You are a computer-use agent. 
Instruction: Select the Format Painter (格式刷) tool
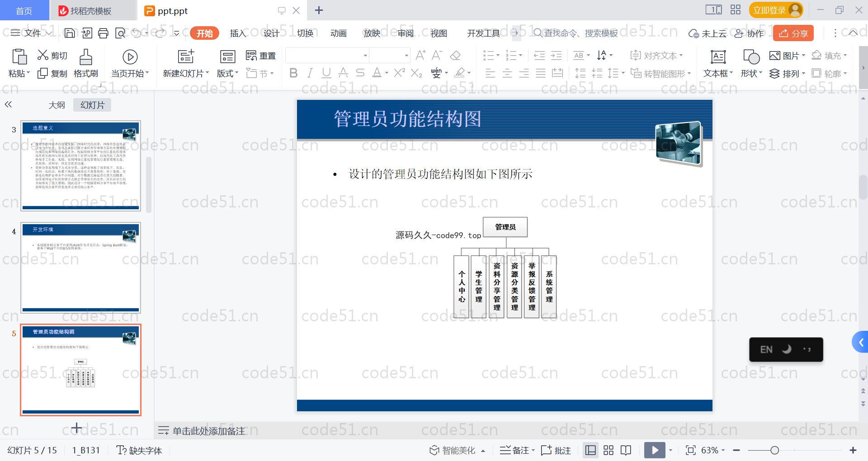pos(86,63)
